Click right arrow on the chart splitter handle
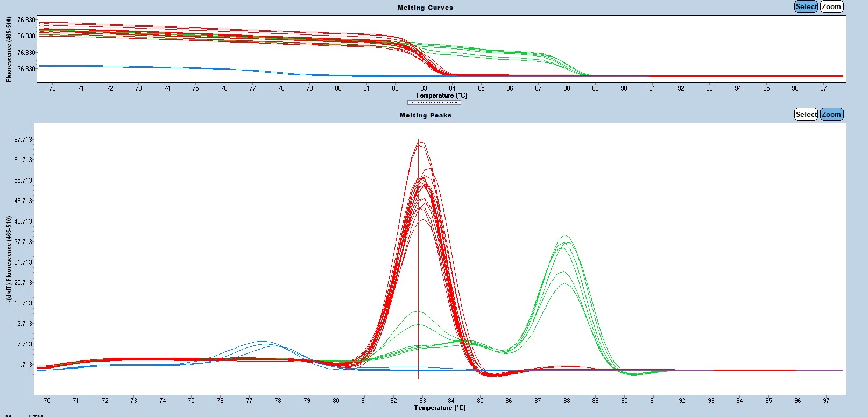The width and height of the screenshot is (868, 417). (456, 102)
